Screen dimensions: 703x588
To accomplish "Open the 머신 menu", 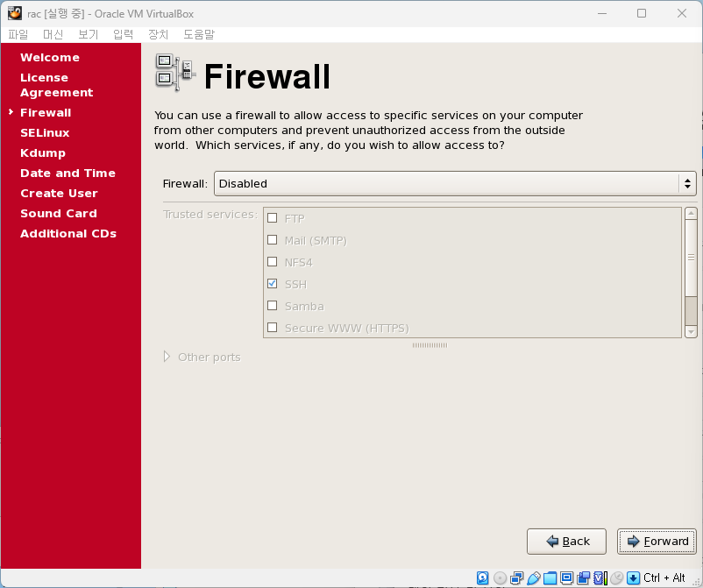I will [x=53, y=34].
